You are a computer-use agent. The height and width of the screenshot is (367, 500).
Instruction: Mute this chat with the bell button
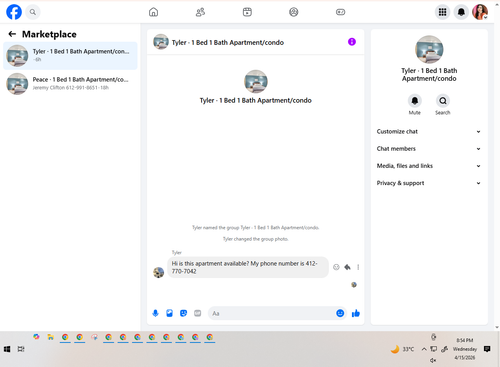(415, 101)
